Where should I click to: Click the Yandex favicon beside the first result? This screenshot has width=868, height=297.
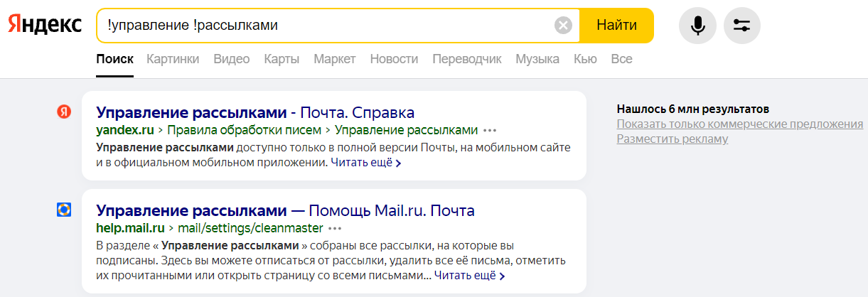tap(64, 112)
